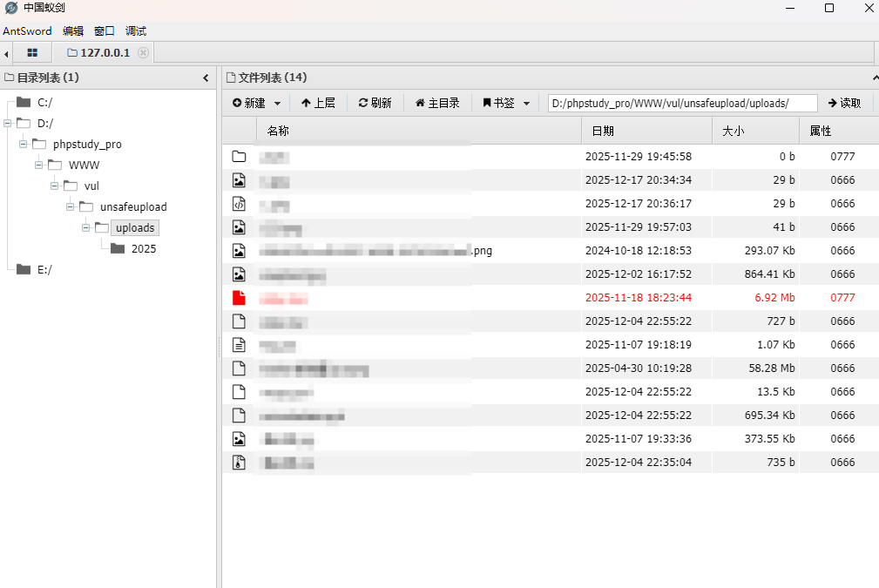Open the 新建 dropdown arrow
Image resolution: width=879 pixels, height=588 pixels.
coord(277,104)
